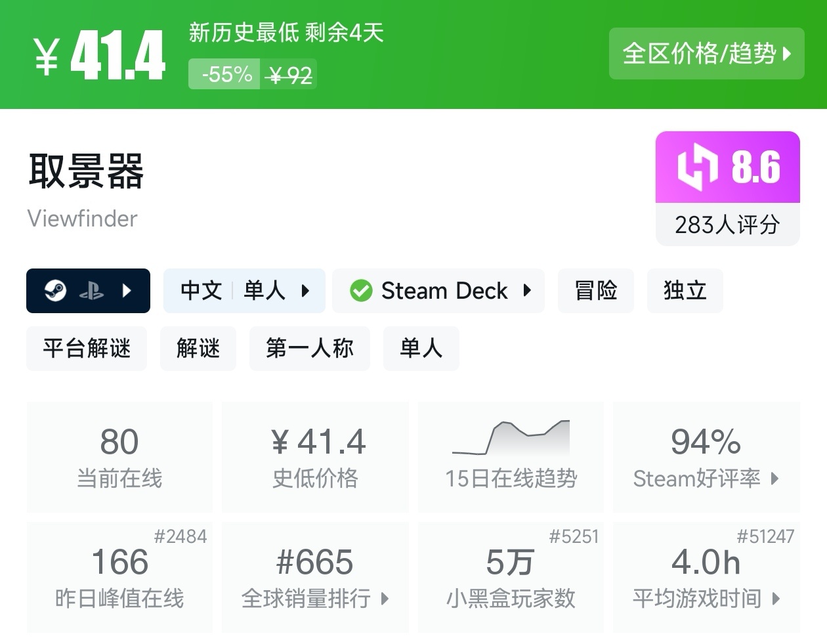Select the 冒险 genre tag
Screen dimensions: 827x644
point(596,290)
